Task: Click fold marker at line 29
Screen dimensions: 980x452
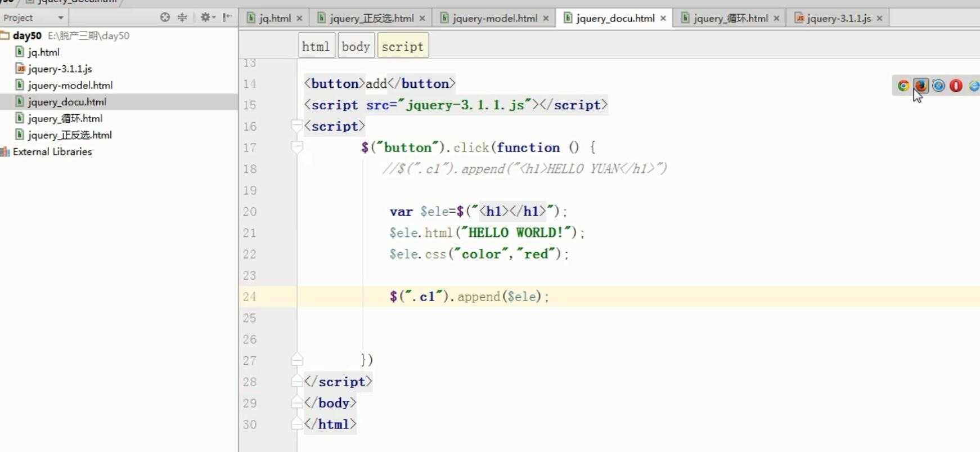Action: [x=297, y=402]
